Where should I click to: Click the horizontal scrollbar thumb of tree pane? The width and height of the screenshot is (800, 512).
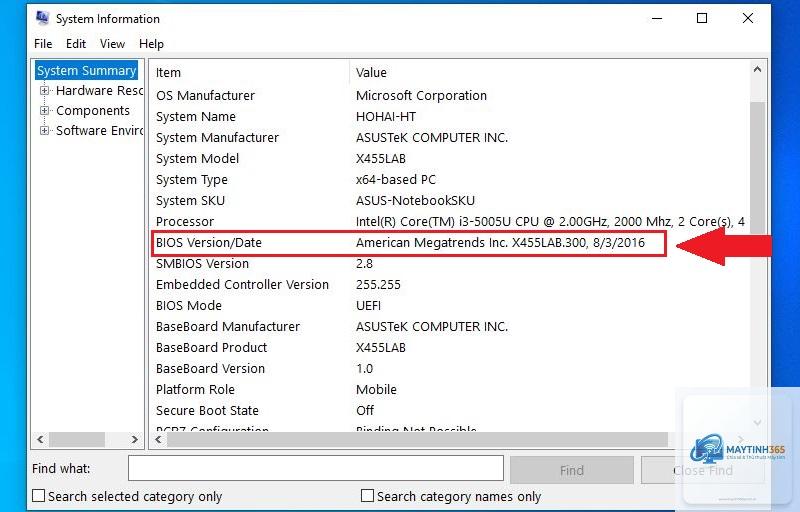coord(77,439)
